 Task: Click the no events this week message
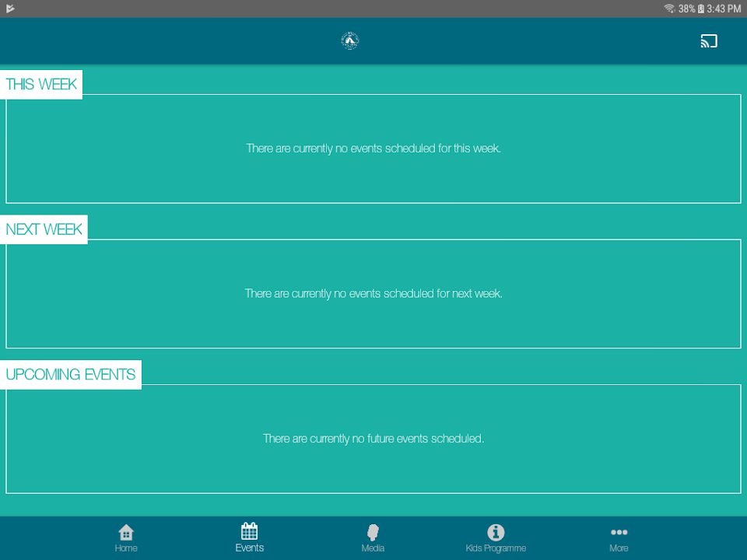(373, 148)
